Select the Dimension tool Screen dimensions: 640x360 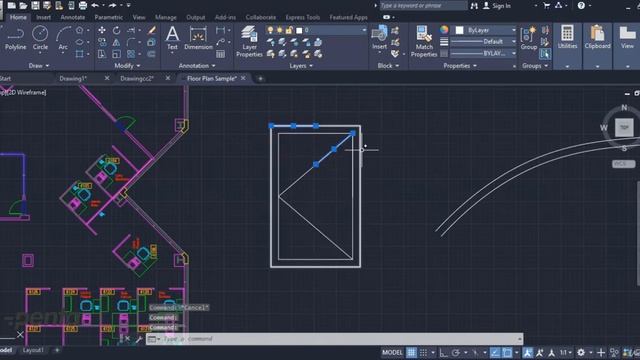[x=198, y=38]
